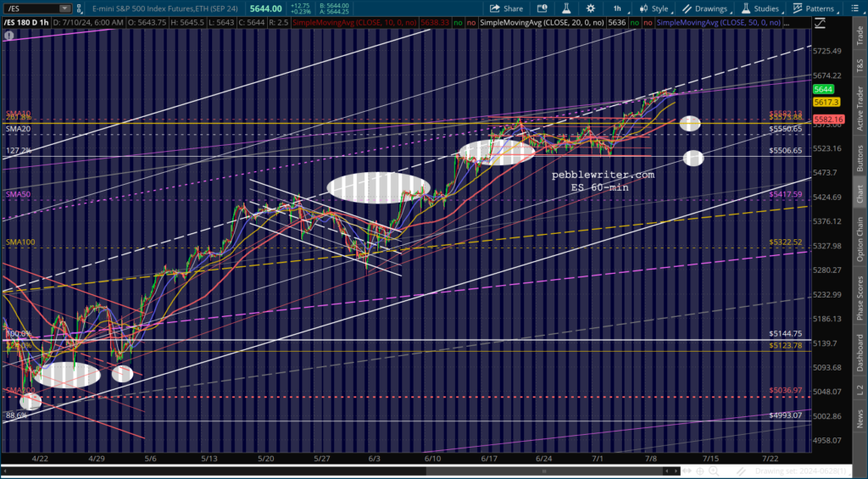Screen dimensions: 868x479
Task: Open the L2 side tab
Action: tap(860, 389)
